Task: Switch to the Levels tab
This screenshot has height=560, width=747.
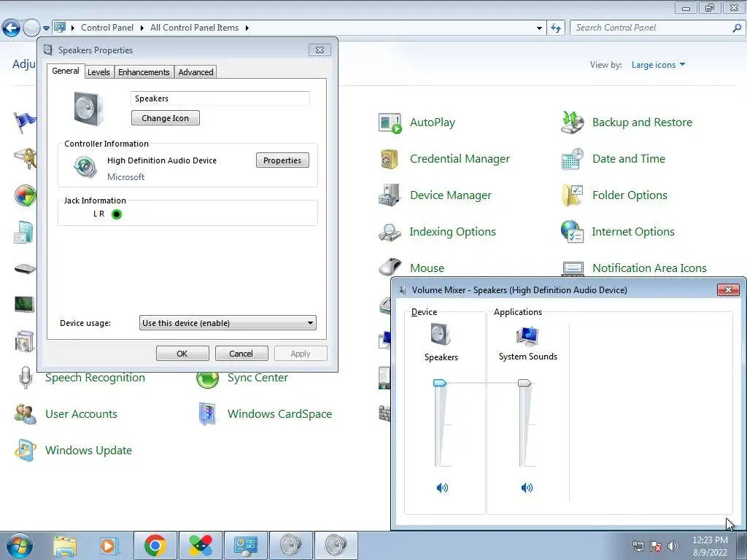Action: pyautogui.click(x=98, y=72)
